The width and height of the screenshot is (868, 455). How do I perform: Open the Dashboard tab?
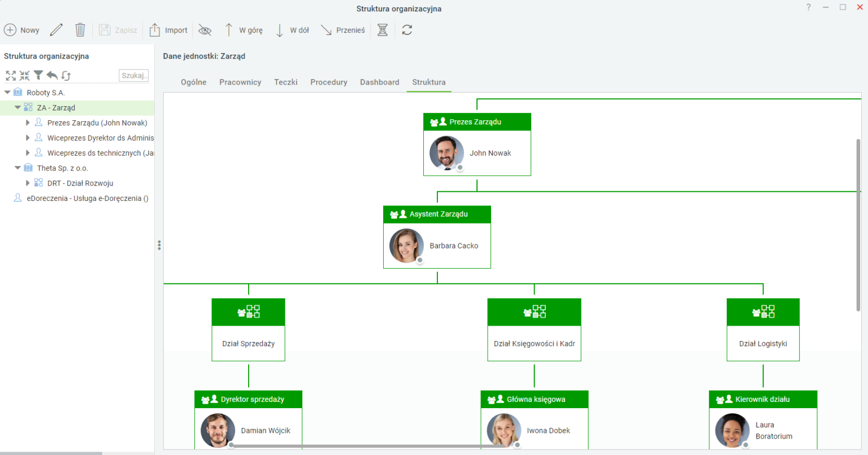pos(380,82)
